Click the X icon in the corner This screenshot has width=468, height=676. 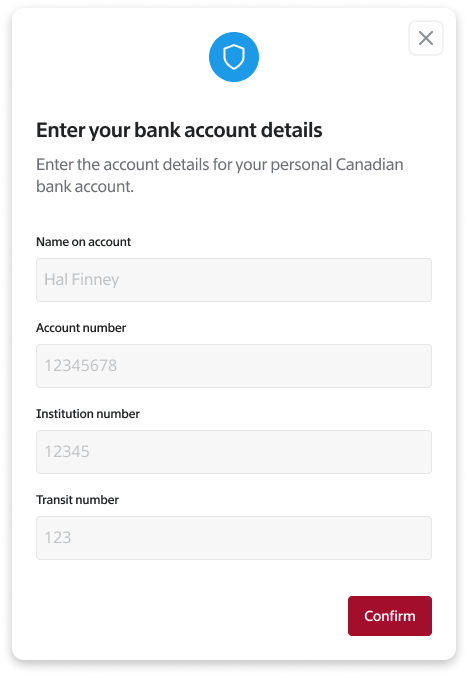click(426, 38)
